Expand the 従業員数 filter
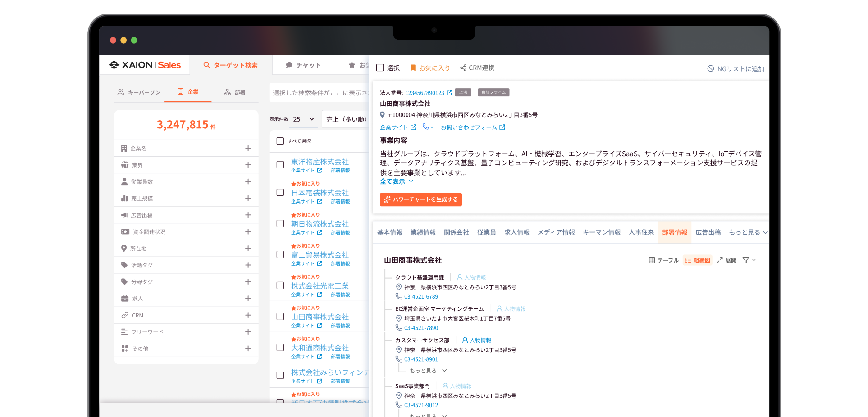The height and width of the screenshot is (417, 868). pyautogui.click(x=248, y=181)
